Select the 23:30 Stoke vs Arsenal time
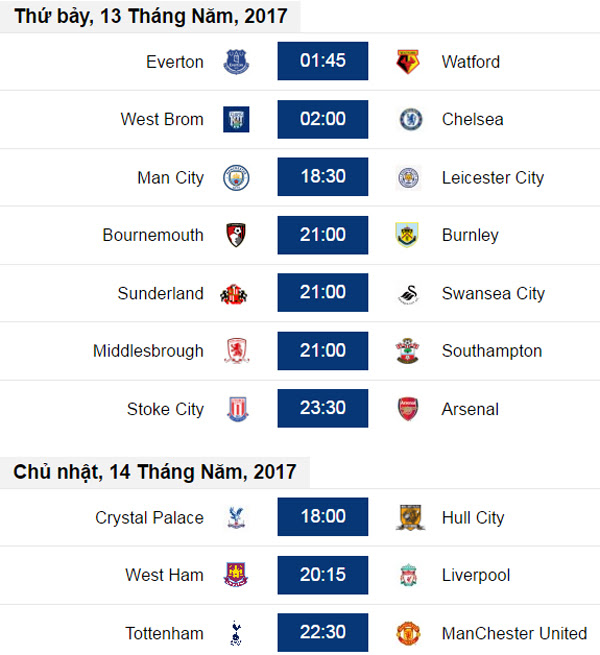Screen dimensions: 600x655 pyautogui.click(x=323, y=408)
